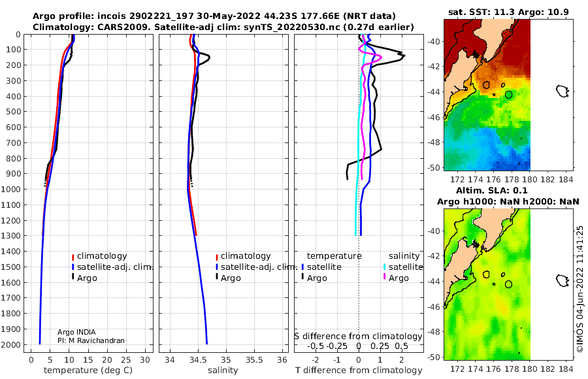
Task: Click the Chatham Islands outline on SLA map
Action: coord(562,280)
